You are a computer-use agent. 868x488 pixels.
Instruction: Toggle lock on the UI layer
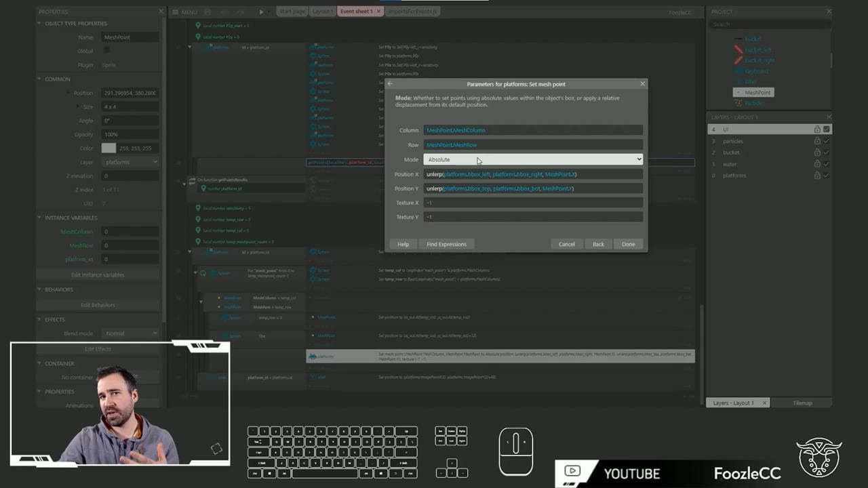click(817, 129)
